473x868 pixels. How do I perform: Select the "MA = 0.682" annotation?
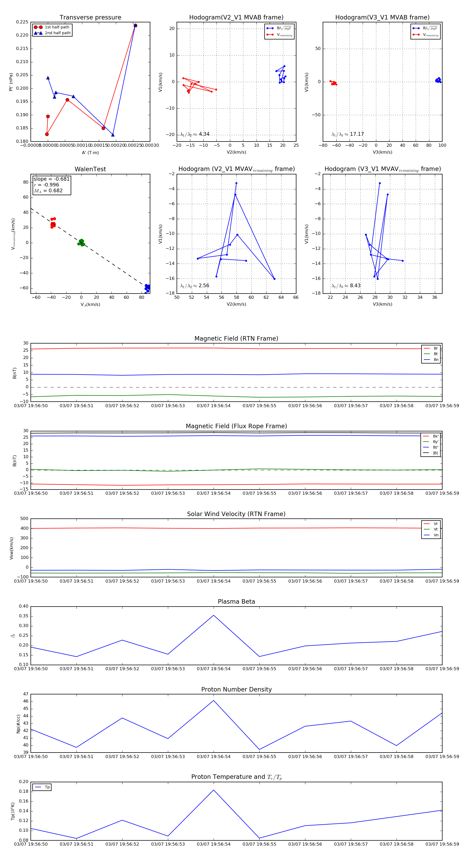tap(48, 191)
